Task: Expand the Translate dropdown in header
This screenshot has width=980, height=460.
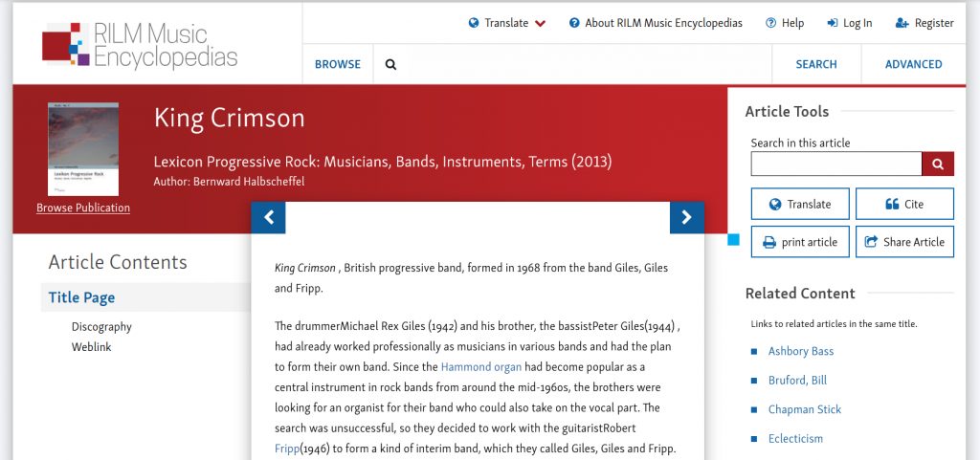Action: [x=507, y=23]
